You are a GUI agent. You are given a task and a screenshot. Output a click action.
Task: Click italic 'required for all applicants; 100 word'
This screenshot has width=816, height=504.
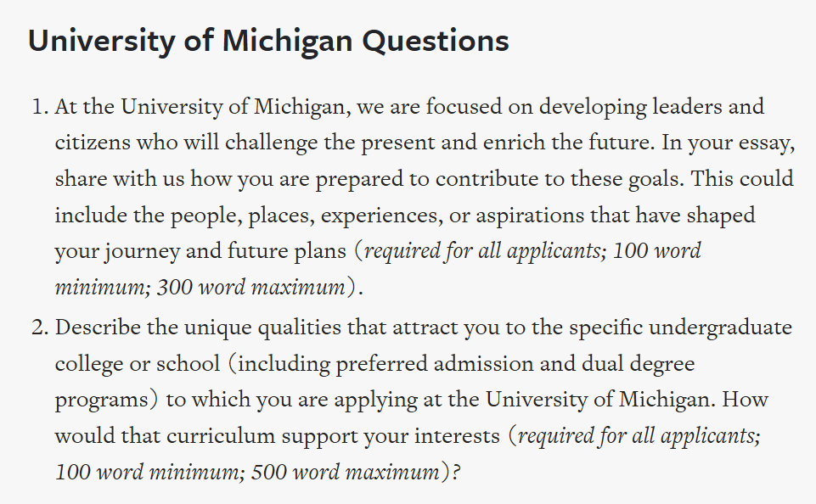pos(532,252)
